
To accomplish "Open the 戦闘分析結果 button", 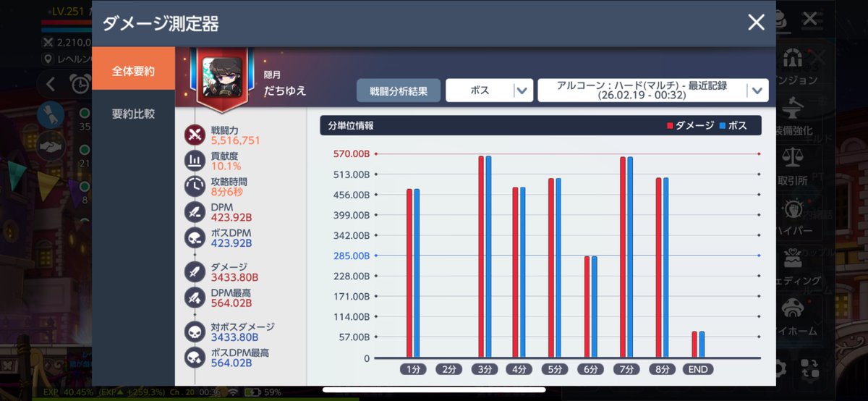I will pyautogui.click(x=399, y=91).
